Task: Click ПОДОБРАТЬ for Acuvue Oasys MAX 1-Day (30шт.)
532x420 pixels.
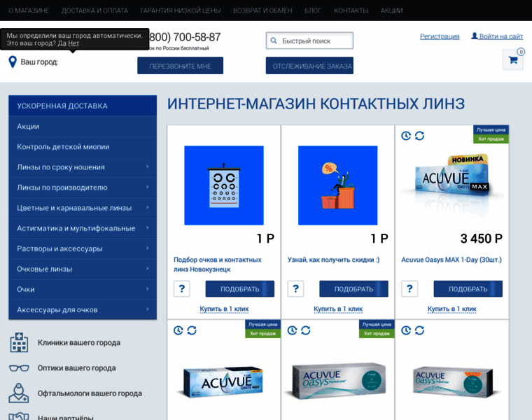Action: tap(468, 288)
